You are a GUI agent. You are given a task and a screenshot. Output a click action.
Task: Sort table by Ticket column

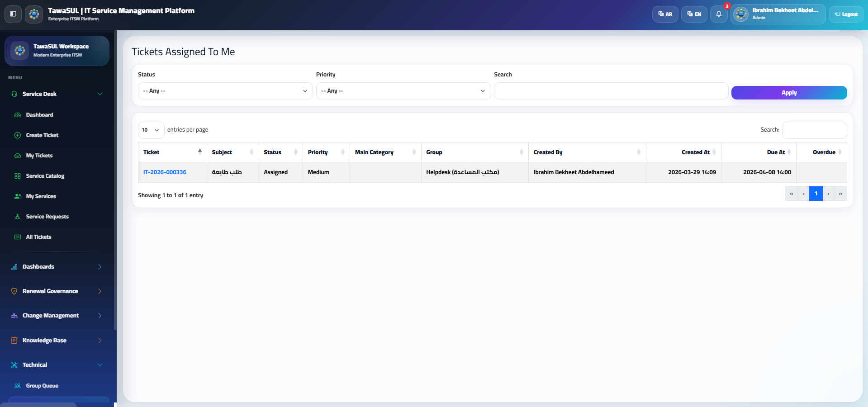click(x=172, y=152)
